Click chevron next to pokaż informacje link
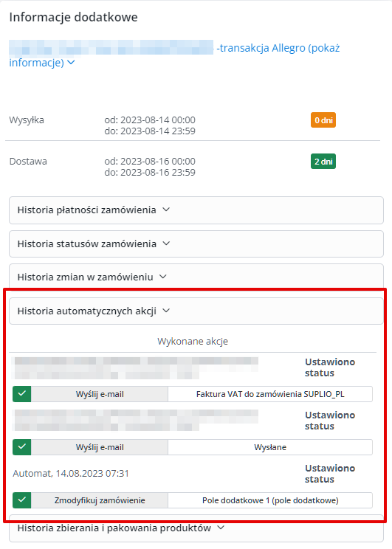This screenshot has height=549, width=392. coord(71,62)
